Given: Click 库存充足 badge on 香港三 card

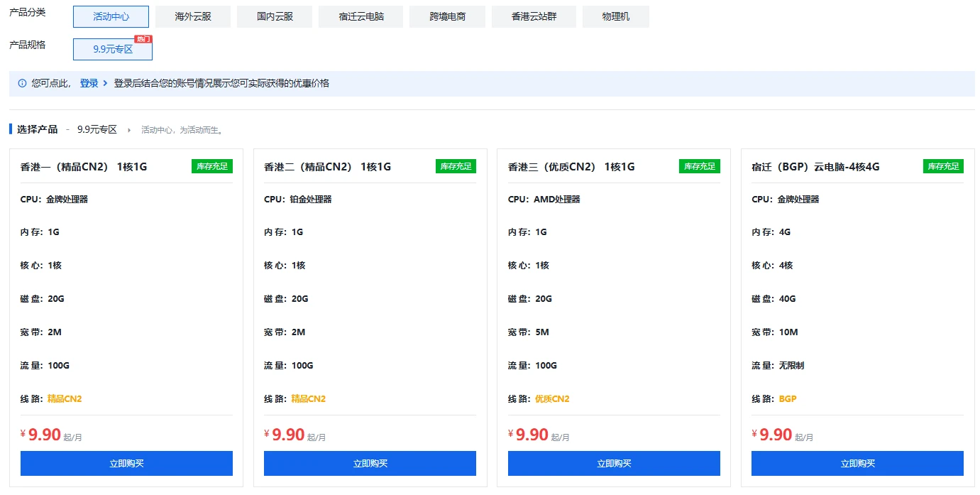Looking at the screenshot, I should 700,166.
